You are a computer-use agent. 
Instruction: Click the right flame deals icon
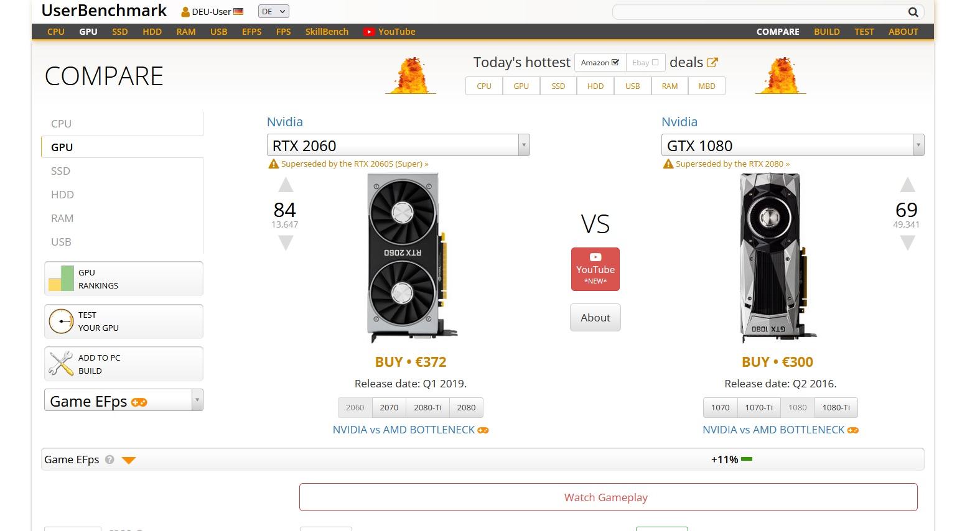(780, 75)
